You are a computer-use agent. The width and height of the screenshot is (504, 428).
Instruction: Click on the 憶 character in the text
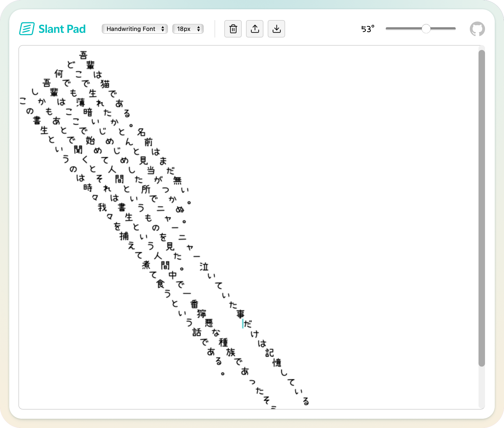(277, 363)
